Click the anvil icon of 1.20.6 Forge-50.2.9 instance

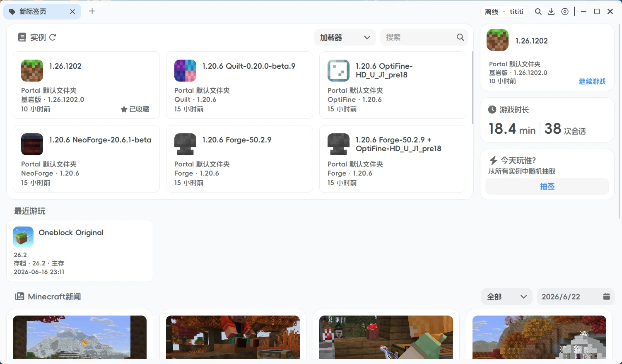click(x=185, y=144)
